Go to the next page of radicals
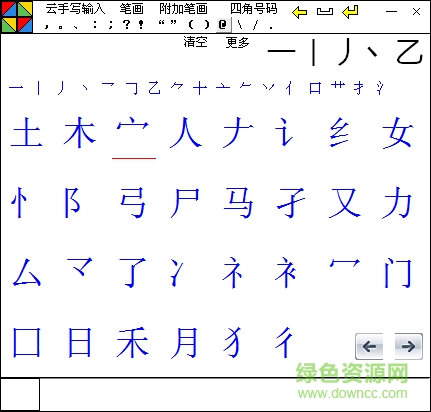This screenshot has height=412, width=431. click(409, 346)
